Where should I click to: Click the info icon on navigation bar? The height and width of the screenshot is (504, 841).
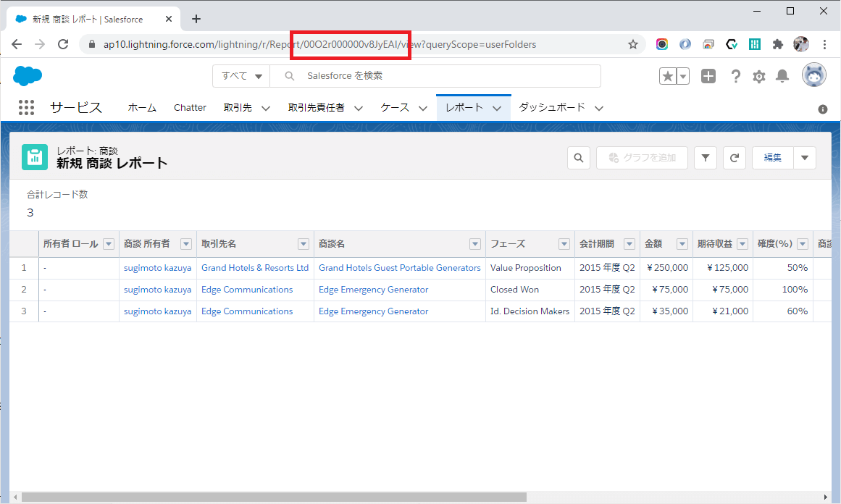pos(822,109)
